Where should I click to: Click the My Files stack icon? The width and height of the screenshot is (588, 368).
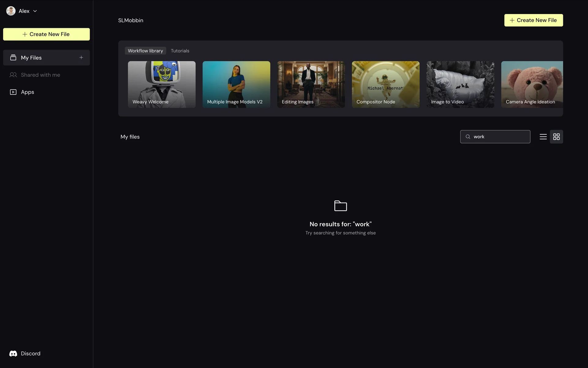tap(13, 58)
